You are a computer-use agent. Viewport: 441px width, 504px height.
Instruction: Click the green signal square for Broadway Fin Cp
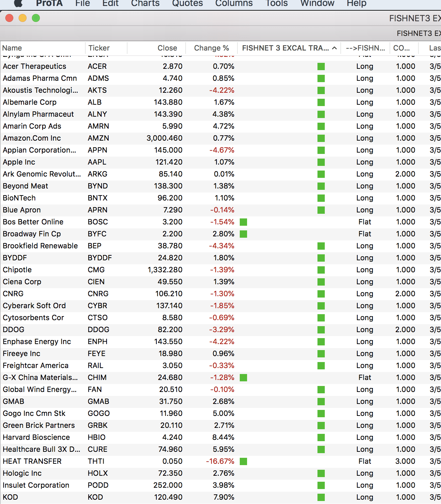(243, 234)
